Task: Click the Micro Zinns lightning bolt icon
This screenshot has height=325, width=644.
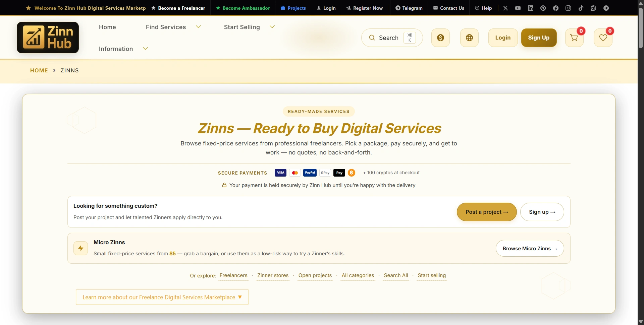Action: click(81, 248)
